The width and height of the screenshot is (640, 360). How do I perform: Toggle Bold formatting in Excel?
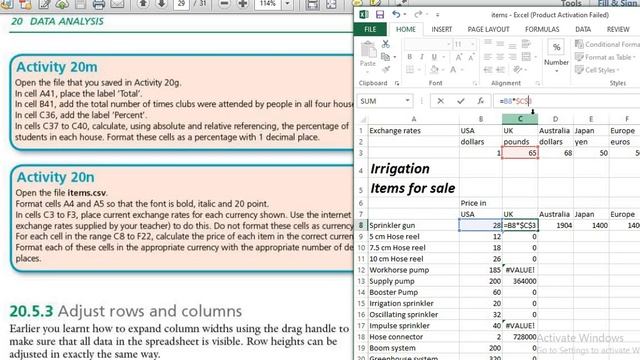click(409, 57)
